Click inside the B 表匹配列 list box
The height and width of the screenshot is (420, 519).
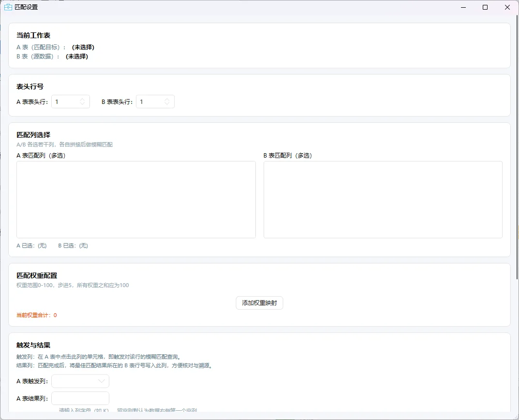[x=383, y=200]
